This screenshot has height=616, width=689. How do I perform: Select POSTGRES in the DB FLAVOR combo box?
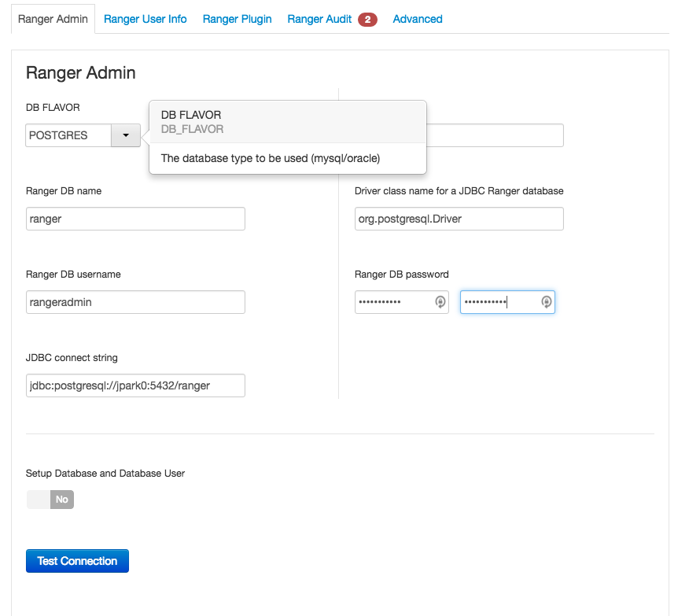(x=67, y=135)
